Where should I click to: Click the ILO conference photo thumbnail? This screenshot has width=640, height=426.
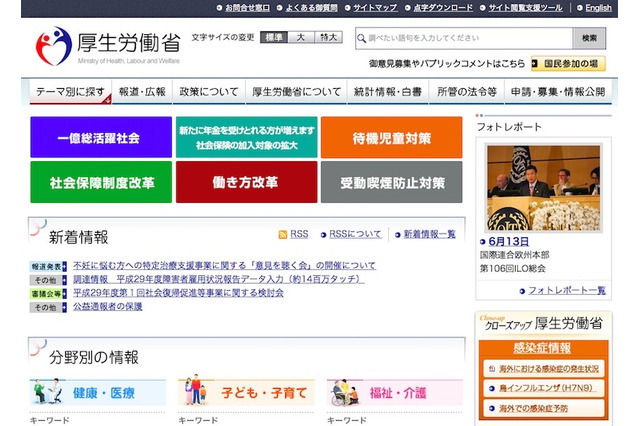[x=543, y=188]
